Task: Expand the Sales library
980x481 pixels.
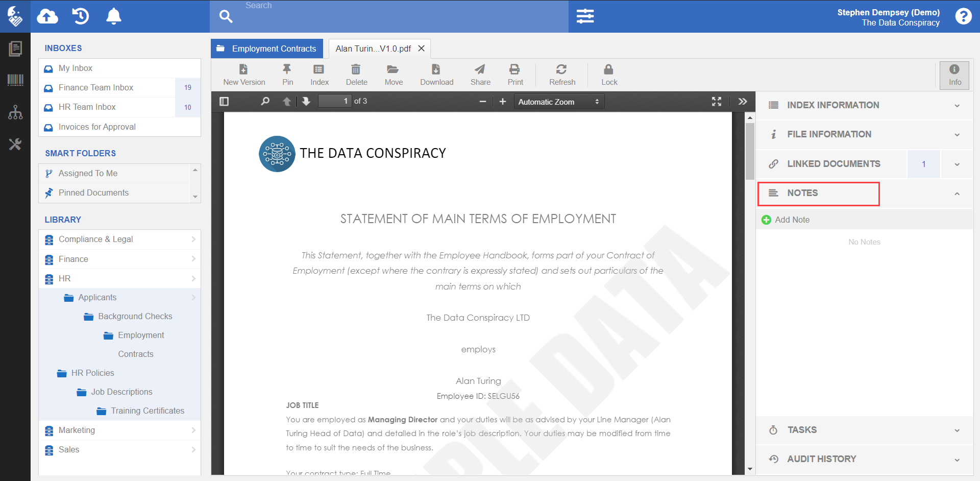Action: (119, 450)
